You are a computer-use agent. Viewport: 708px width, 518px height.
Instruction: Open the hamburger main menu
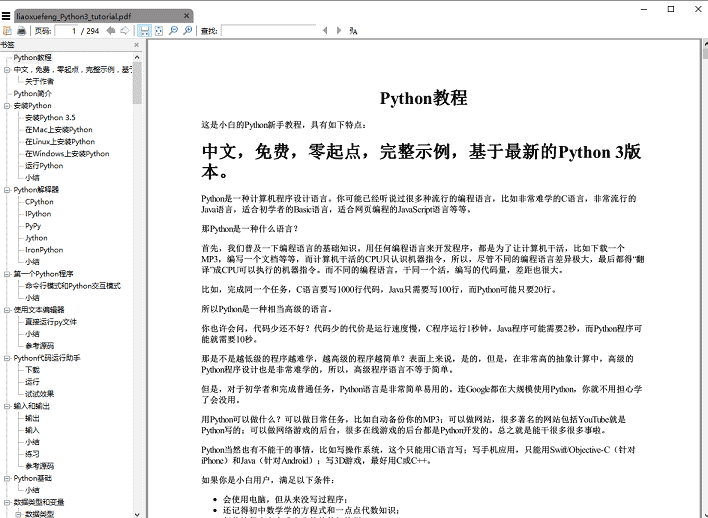(x=6, y=16)
